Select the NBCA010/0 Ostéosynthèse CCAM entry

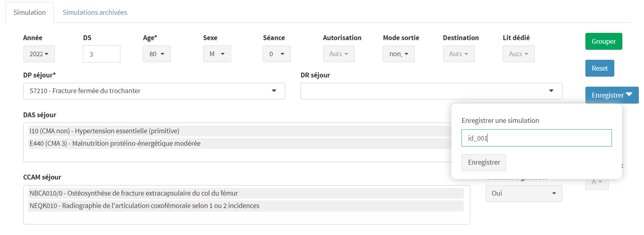[134, 193]
